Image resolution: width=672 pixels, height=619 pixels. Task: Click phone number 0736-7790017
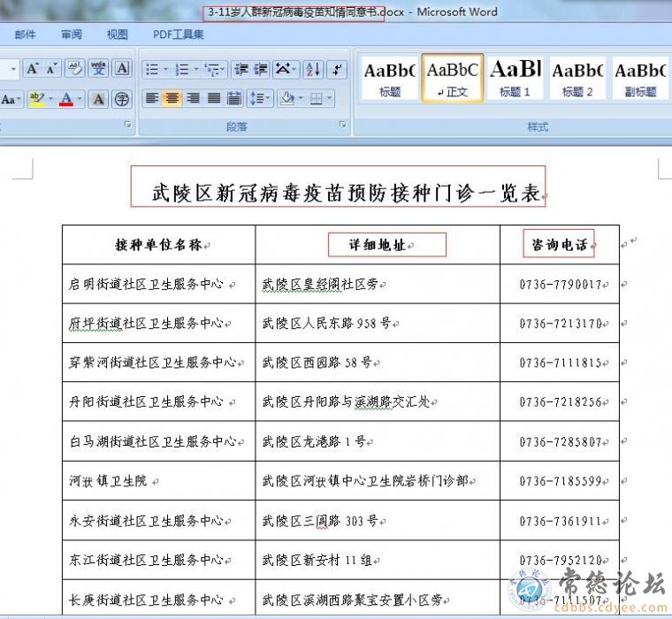(x=561, y=284)
